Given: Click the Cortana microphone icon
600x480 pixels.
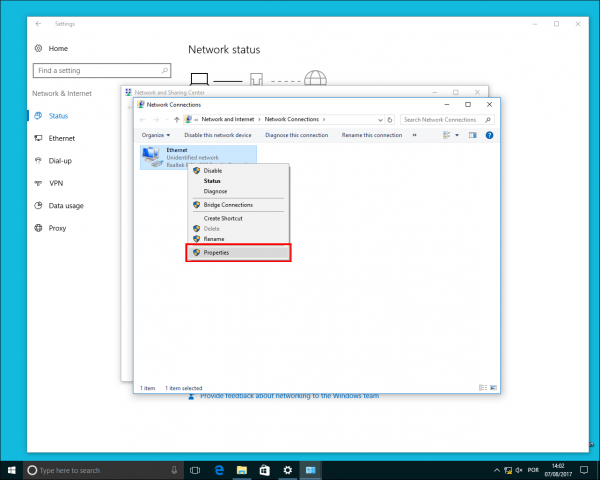Looking at the screenshot, I should click(174, 470).
